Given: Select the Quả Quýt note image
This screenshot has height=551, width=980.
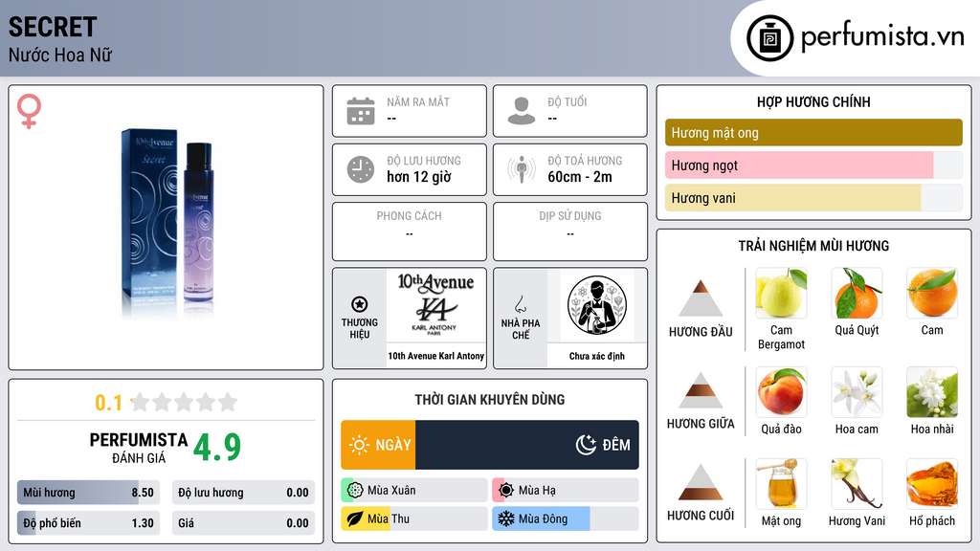Looking at the screenshot, I should click(857, 293).
